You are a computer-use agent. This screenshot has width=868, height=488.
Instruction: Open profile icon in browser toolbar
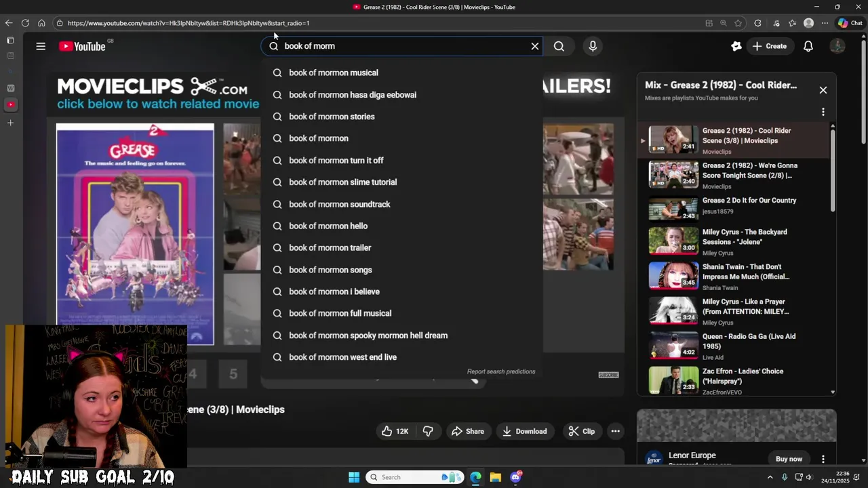tap(808, 23)
